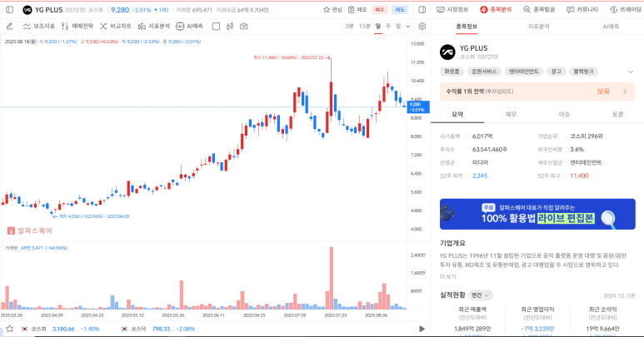Expand the interval options dropdown arrow
This screenshot has width=644, height=337.
click(408, 27)
